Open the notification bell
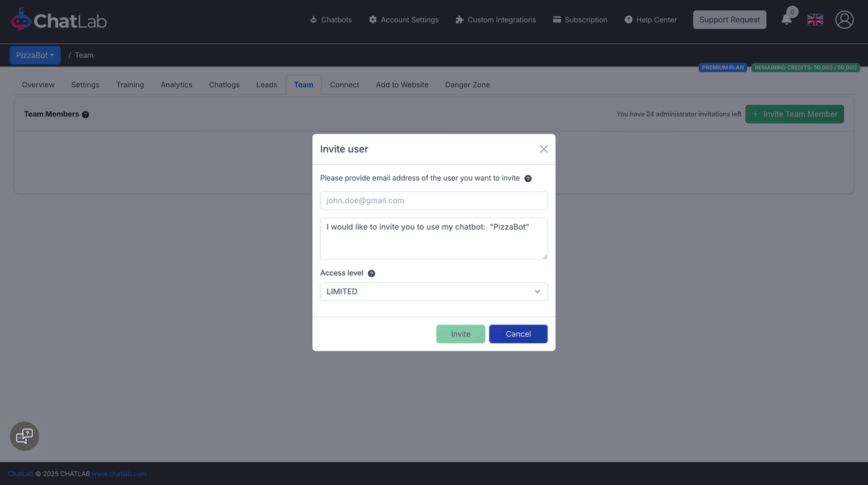The width and height of the screenshot is (868, 485). pyautogui.click(x=786, y=20)
